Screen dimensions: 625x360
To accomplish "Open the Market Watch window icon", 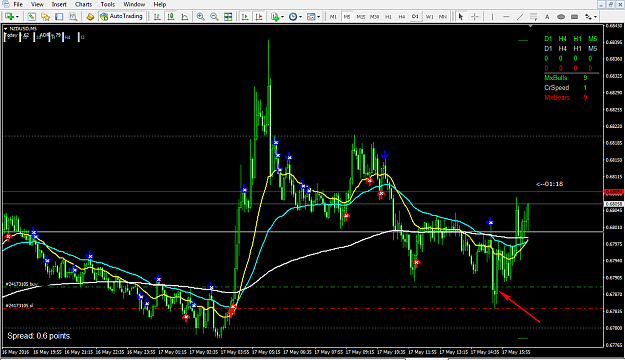I will [31, 17].
